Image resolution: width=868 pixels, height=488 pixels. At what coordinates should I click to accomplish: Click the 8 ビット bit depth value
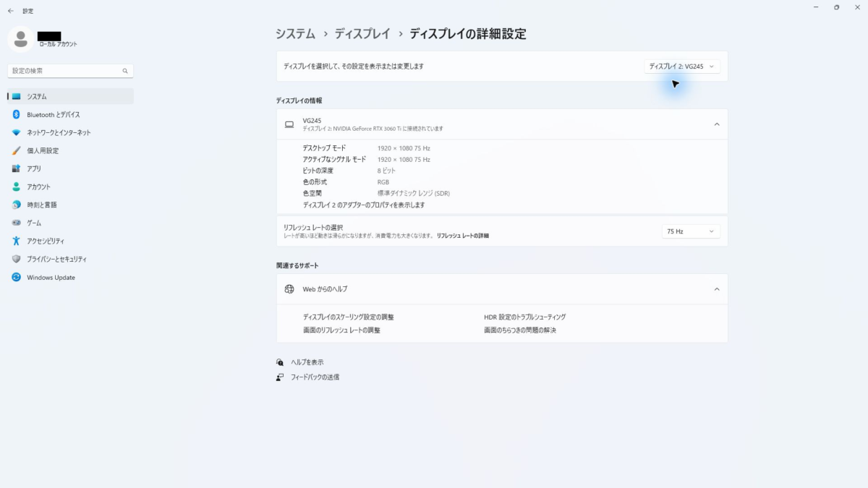pyautogui.click(x=387, y=171)
